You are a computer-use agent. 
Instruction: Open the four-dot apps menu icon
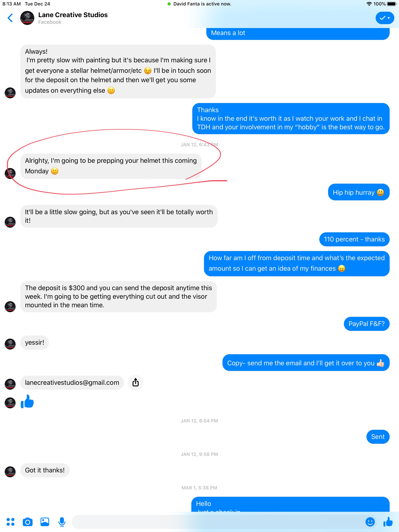tap(10, 522)
